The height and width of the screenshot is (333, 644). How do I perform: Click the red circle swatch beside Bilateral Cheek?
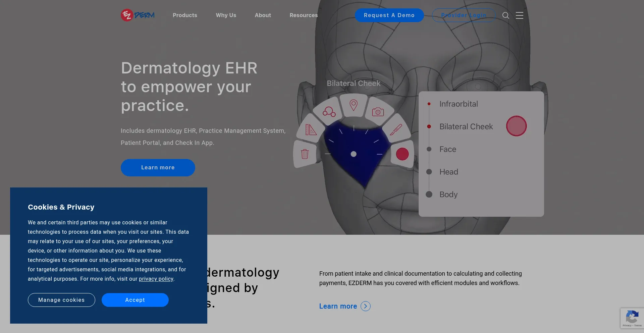tap(516, 126)
